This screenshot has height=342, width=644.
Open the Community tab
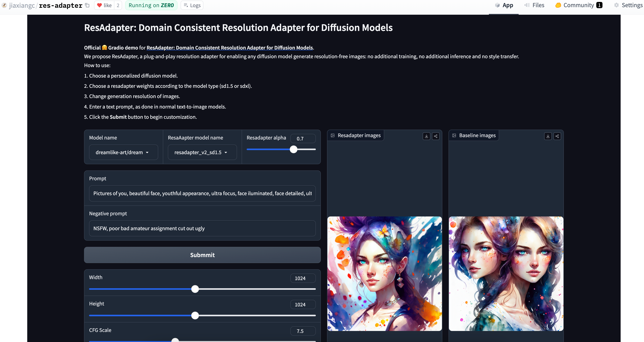[578, 5]
